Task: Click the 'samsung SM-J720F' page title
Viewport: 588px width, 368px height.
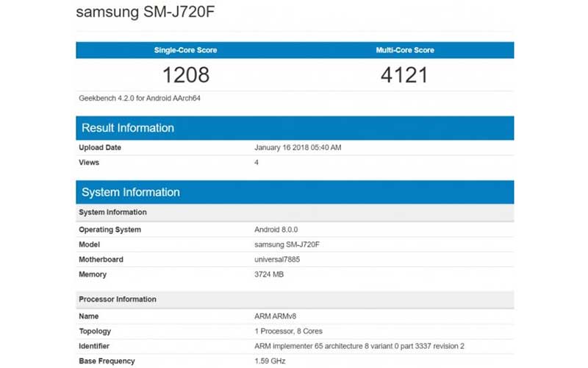Action: point(145,12)
